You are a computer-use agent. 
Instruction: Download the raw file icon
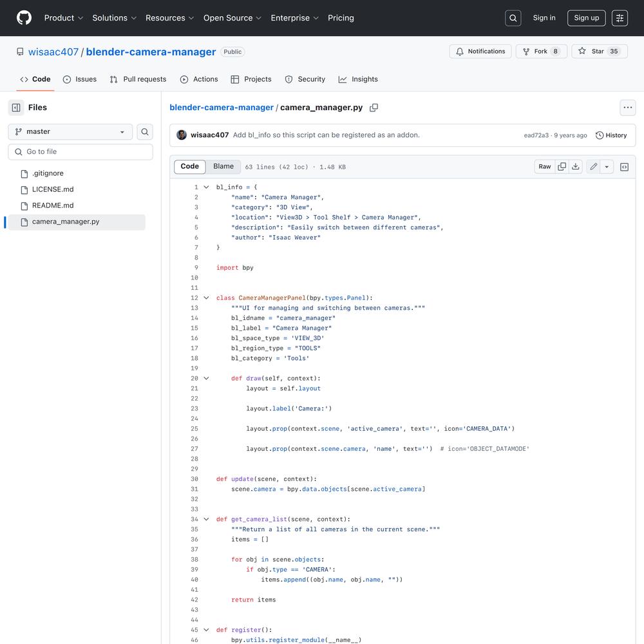(575, 167)
